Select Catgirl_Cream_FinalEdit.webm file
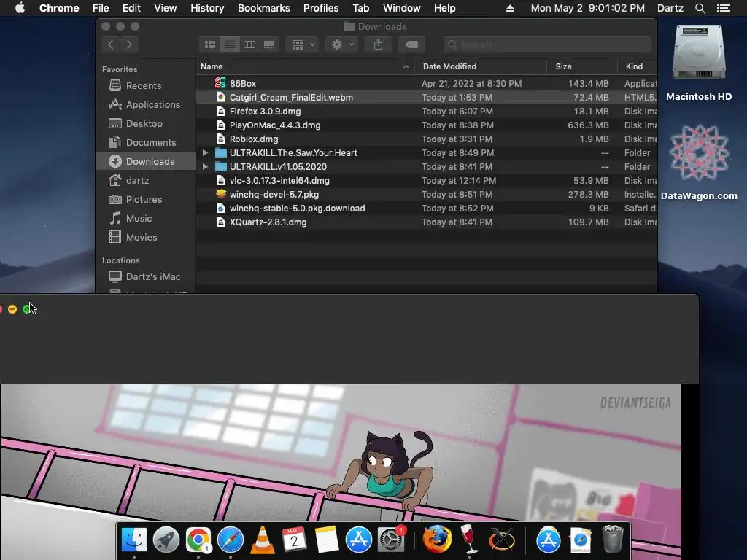Screen dimensions: 747x560 tap(427, 97)
